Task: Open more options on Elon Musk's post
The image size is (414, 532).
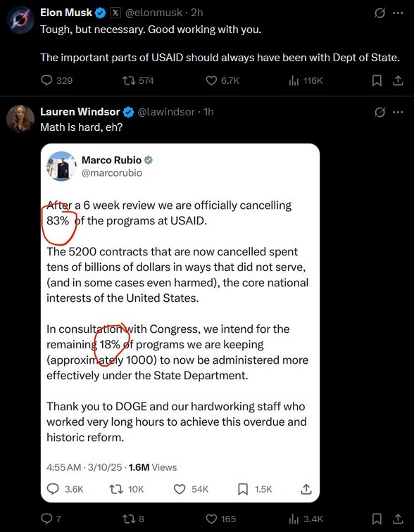Action: 398,13
